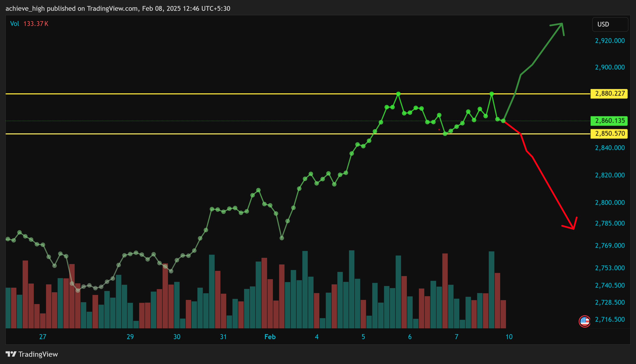Click the 2,800.000 price axis label
The height and width of the screenshot is (364, 636).
click(x=610, y=202)
